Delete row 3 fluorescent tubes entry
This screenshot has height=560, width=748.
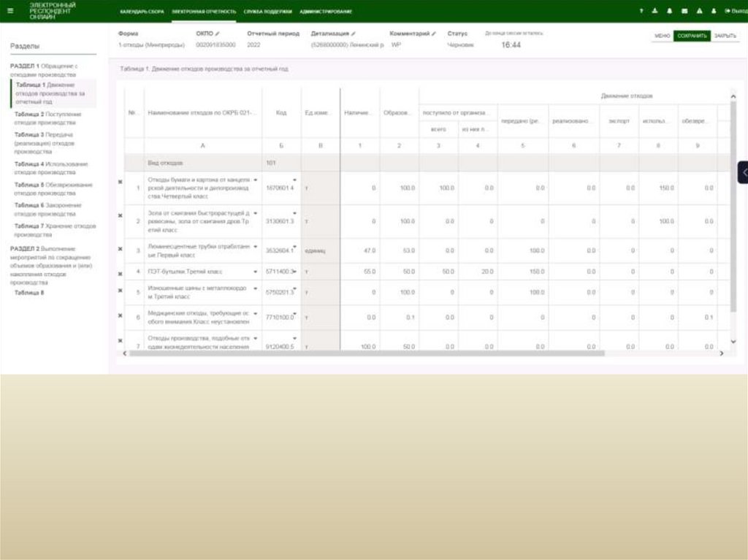(121, 248)
